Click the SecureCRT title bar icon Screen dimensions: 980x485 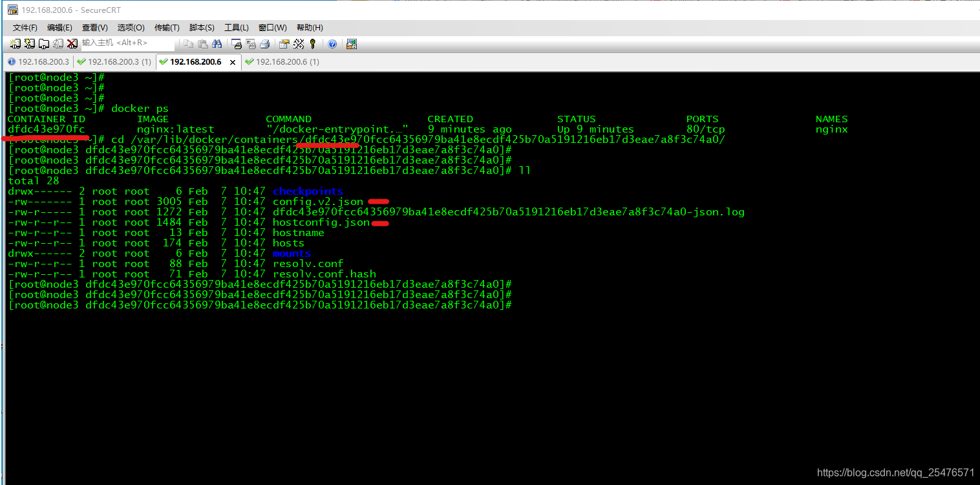(x=12, y=10)
